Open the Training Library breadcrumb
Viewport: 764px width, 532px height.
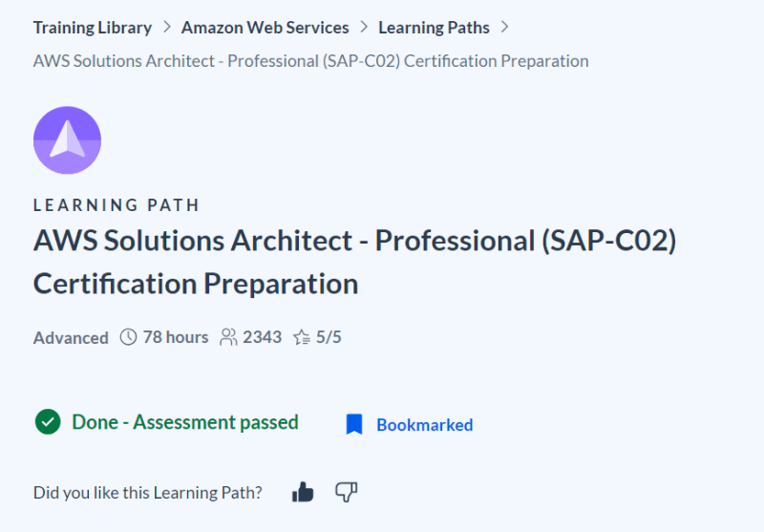(x=92, y=28)
